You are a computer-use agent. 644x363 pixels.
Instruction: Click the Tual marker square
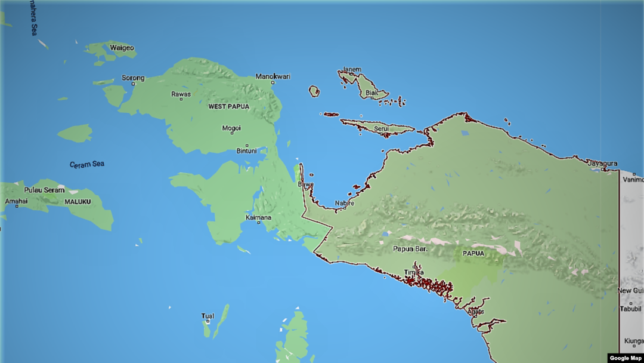208,321
